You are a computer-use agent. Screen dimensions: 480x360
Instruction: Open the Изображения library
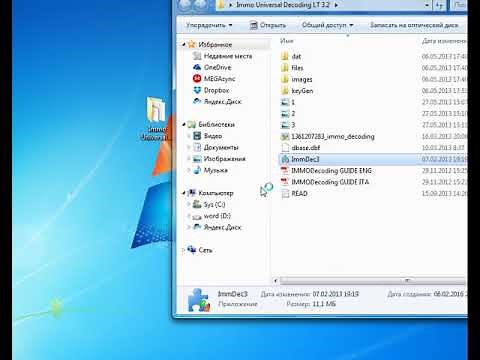225,159
